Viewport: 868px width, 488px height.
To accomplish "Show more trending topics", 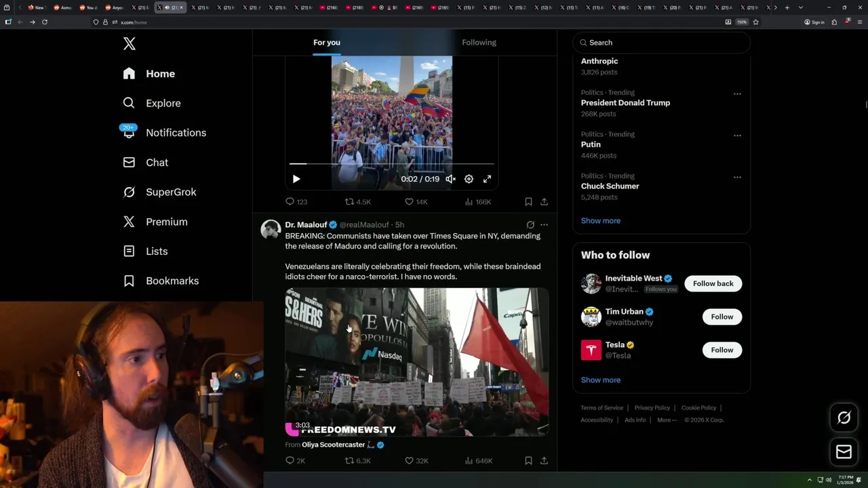I will (x=600, y=221).
